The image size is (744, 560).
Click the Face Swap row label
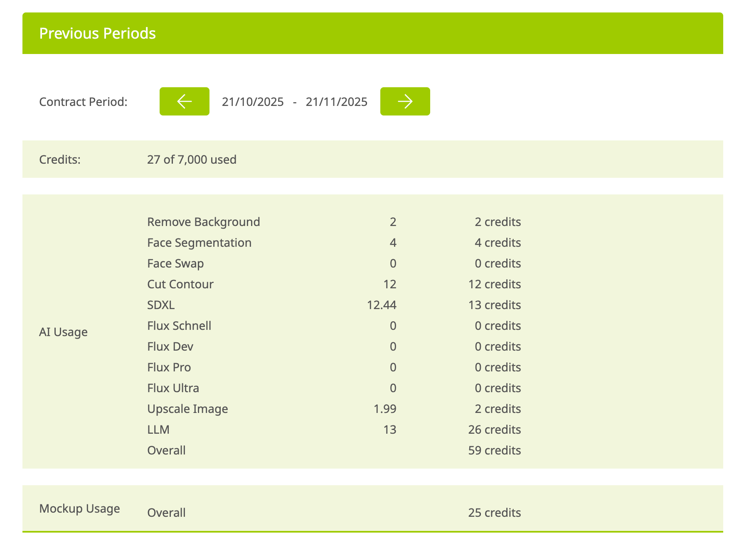[175, 263]
